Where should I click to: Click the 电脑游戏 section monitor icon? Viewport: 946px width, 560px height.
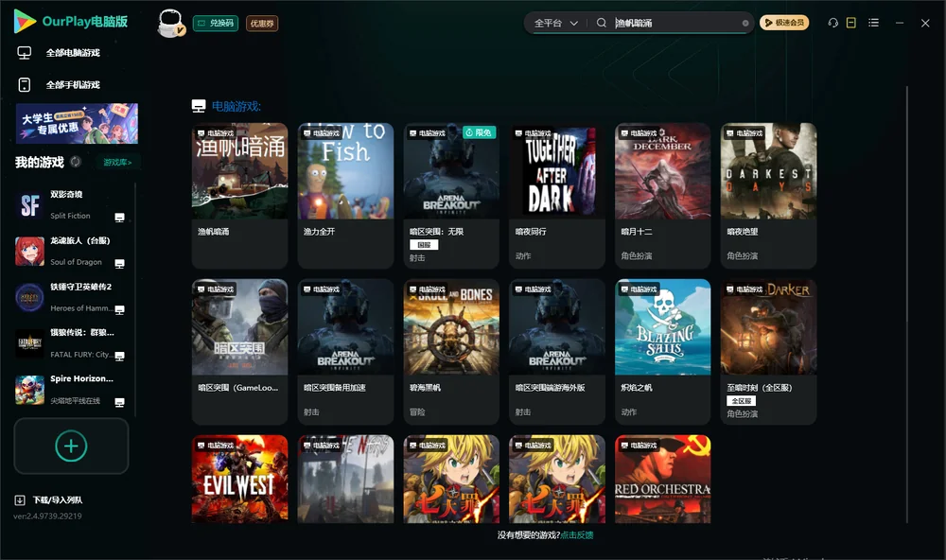point(199,106)
